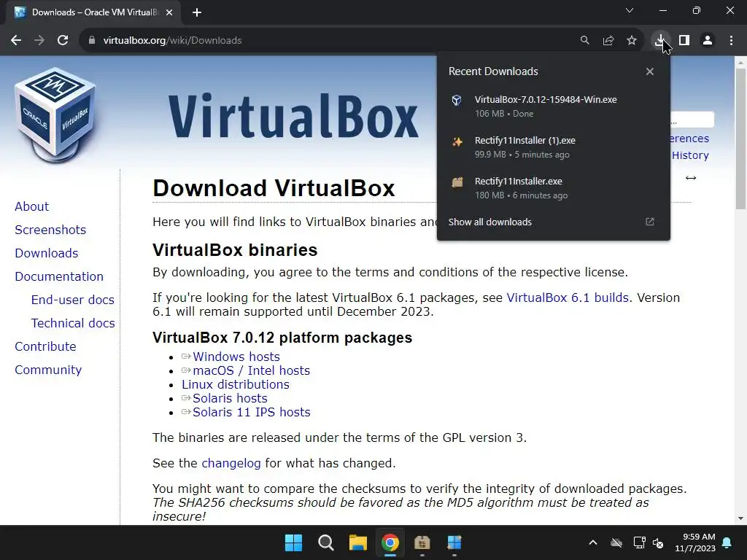
Task: Open the notification bell
Action: tap(727, 542)
